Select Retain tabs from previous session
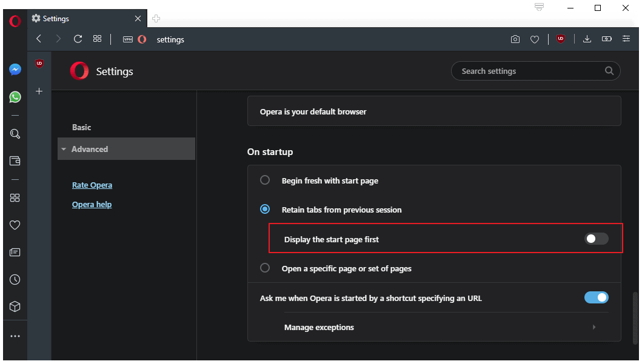Image resolution: width=642 pixels, height=364 pixels. [265, 209]
